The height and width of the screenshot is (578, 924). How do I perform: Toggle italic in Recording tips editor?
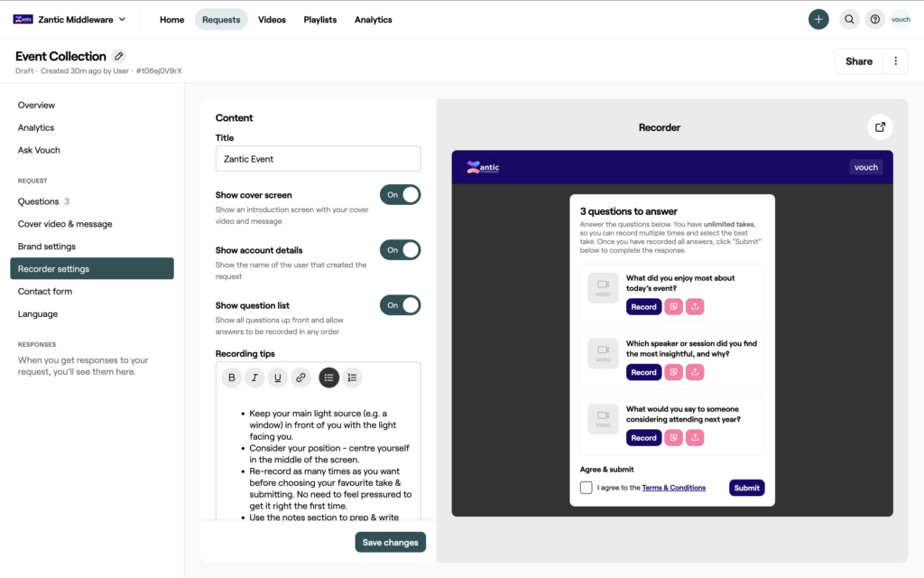pyautogui.click(x=254, y=378)
